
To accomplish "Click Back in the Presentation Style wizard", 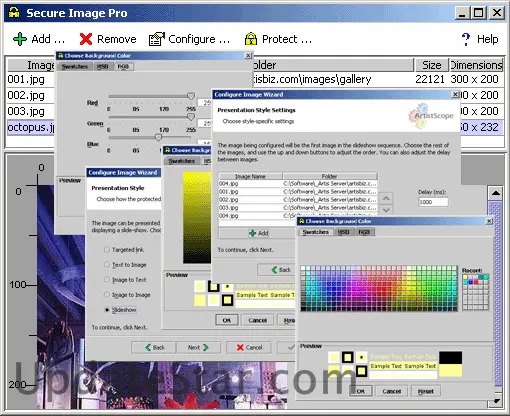I will point(154,347).
